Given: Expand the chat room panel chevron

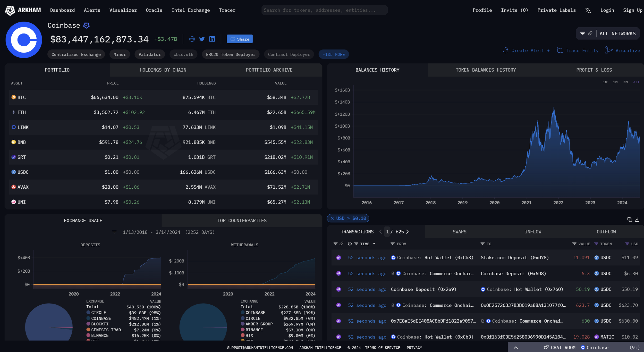Looking at the screenshot, I should pos(516,348).
